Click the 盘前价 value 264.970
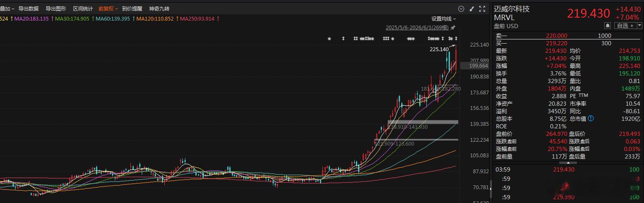This screenshot has width=644, height=203. (x=557, y=134)
